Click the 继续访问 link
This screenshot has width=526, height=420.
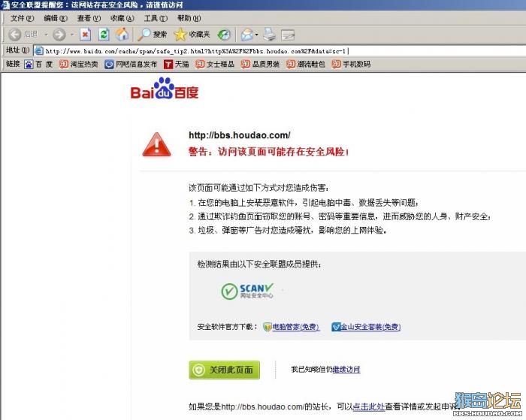pos(346,370)
